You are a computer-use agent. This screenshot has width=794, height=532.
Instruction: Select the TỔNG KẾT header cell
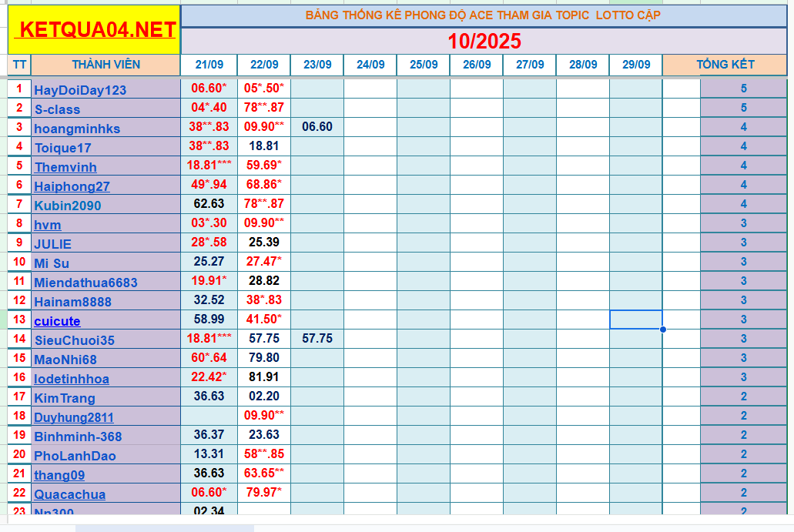pyautogui.click(x=725, y=65)
